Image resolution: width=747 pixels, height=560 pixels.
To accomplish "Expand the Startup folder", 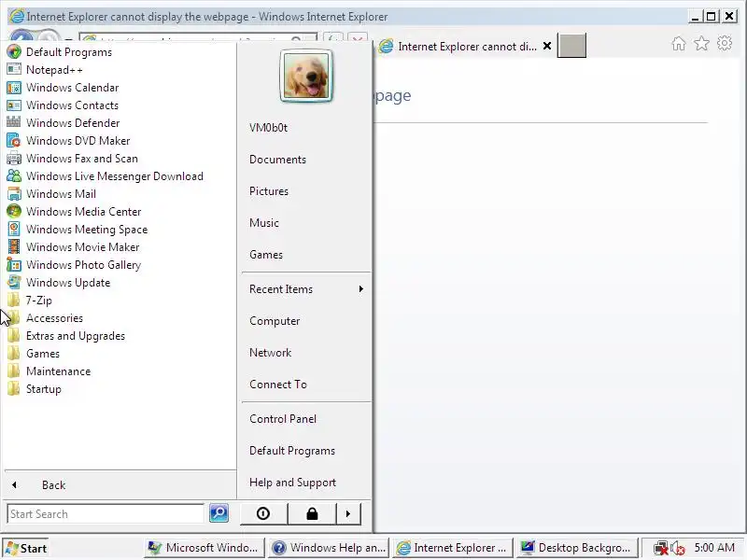I will pos(35,389).
